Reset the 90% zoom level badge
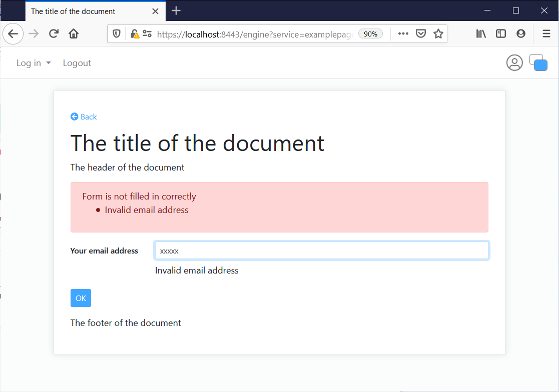This screenshot has height=392, width=559. (x=370, y=34)
